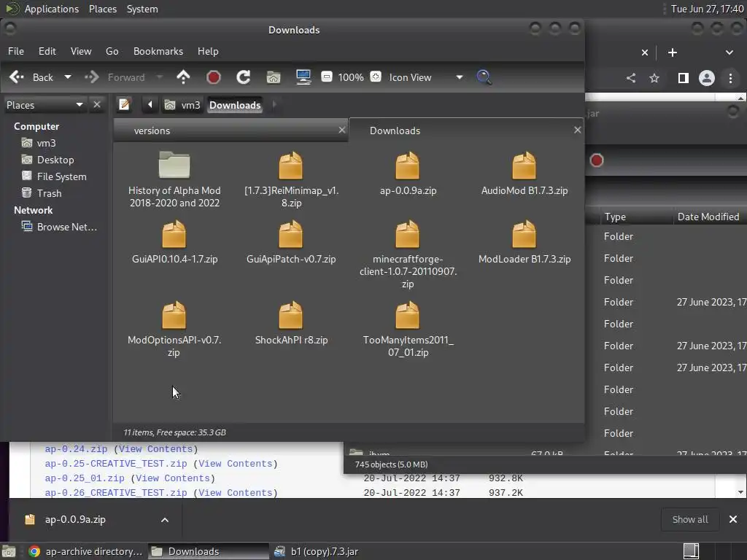This screenshot has width=747, height=560.
Task: Click the red Stop loading icon
Action: 214,77
